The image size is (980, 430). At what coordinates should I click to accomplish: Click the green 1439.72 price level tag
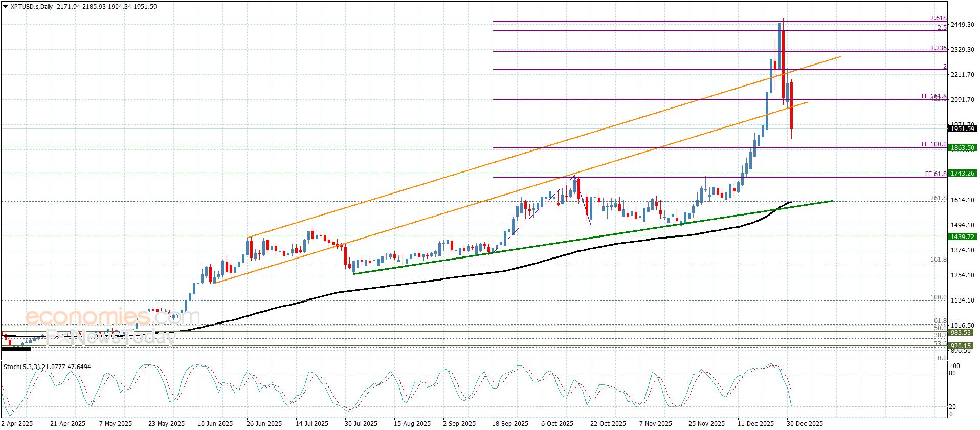(962, 236)
